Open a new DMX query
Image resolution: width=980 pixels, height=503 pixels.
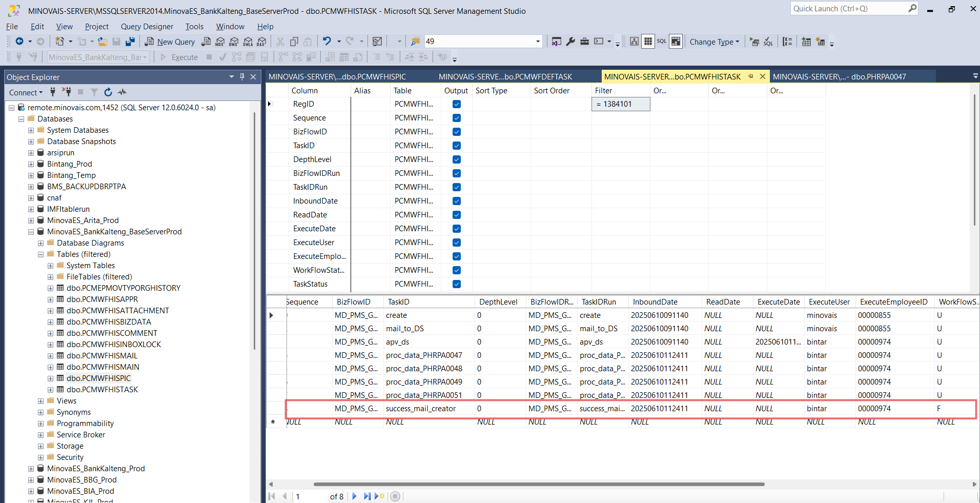(234, 42)
